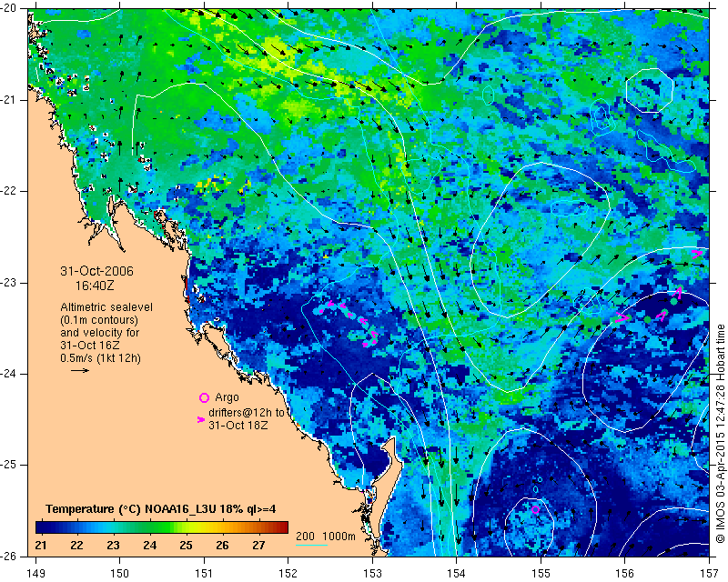This screenshot has height=582, width=728.
Task: Click the longitude axis label 157
Action: click(710, 574)
